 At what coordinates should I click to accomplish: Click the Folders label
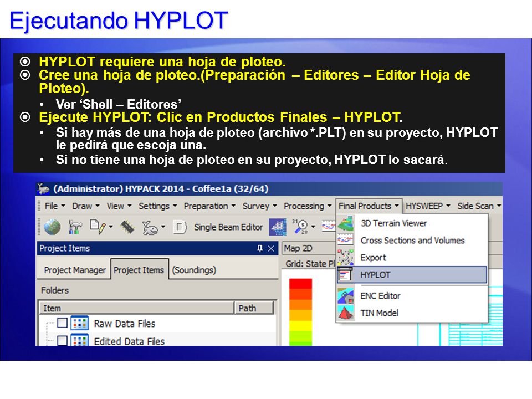[x=55, y=290]
